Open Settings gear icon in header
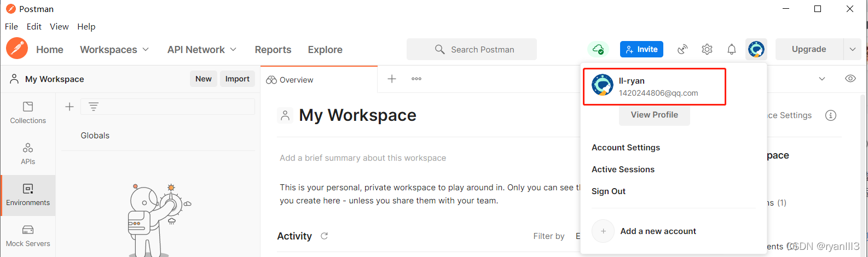868x257 pixels. 707,49
